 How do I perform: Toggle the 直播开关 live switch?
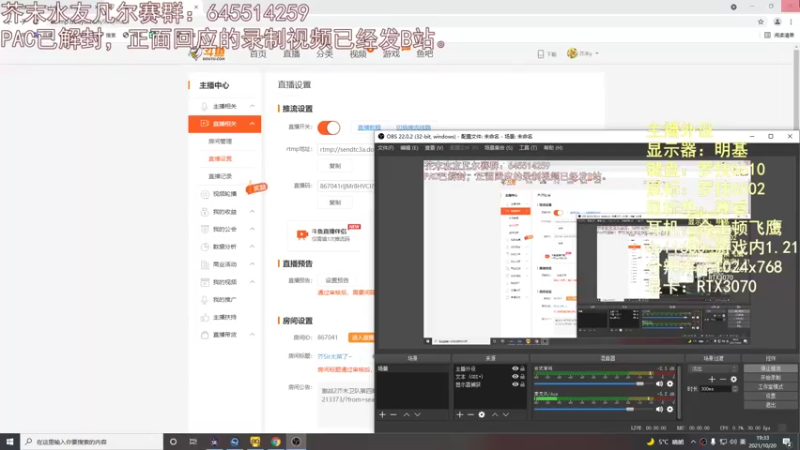point(329,128)
